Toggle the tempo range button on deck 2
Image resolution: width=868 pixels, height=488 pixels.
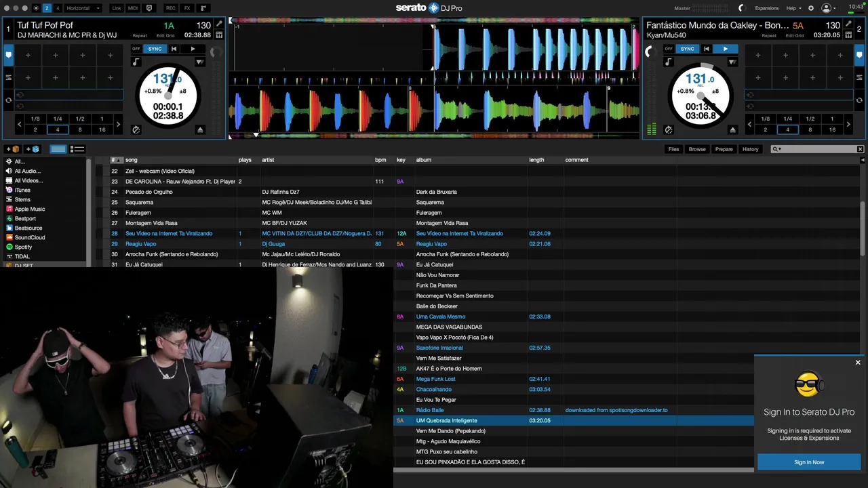[x=715, y=91]
